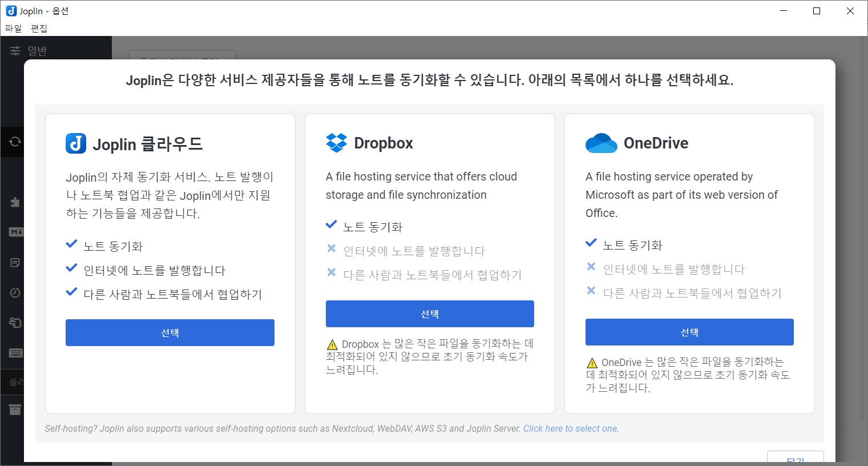Viewport: 868px width, 466px height.
Task: Click the 'OneDrive' heading text
Action: coord(656,143)
